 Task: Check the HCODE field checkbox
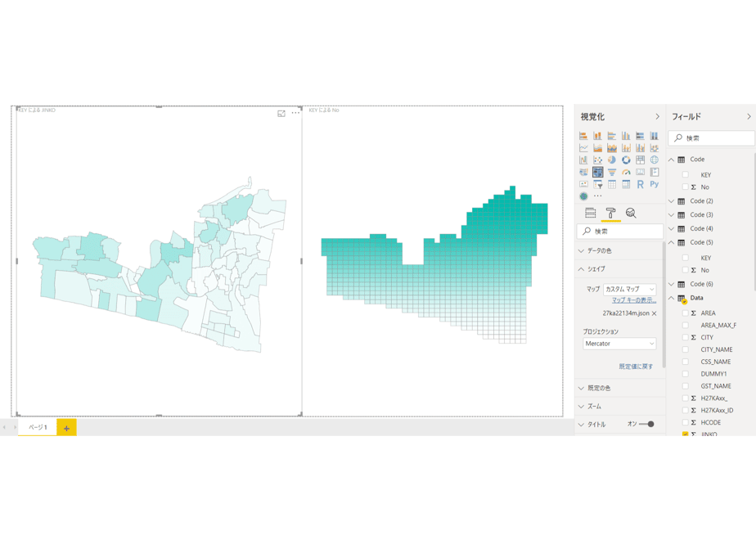(685, 422)
